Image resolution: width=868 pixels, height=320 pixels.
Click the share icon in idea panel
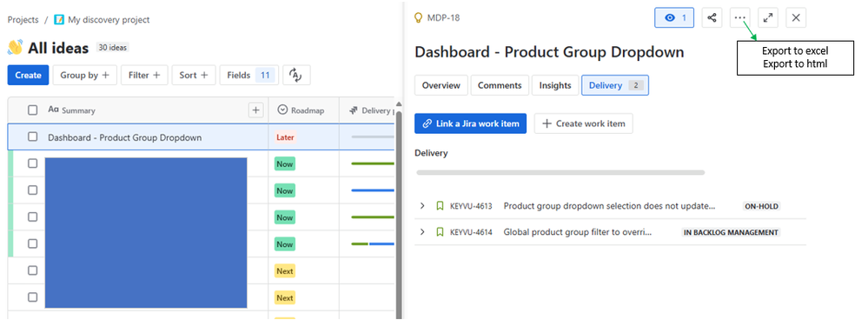(x=712, y=17)
